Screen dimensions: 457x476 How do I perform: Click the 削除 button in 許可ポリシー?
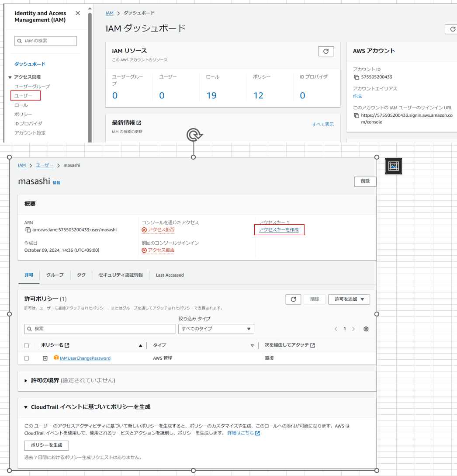pos(315,299)
